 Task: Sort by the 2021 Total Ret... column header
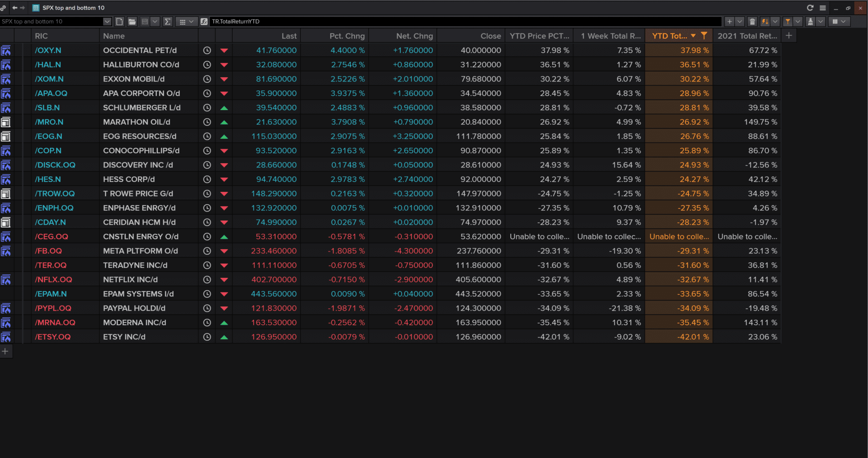(x=748, y=36)
